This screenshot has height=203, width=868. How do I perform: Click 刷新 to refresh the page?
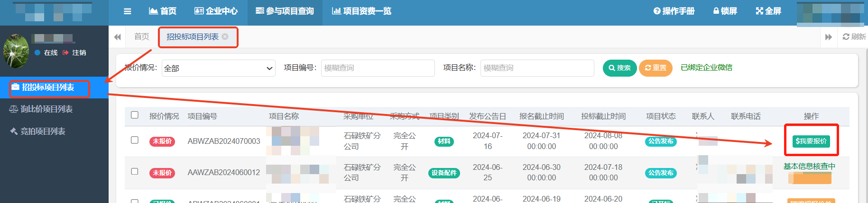tap(854, 36)
